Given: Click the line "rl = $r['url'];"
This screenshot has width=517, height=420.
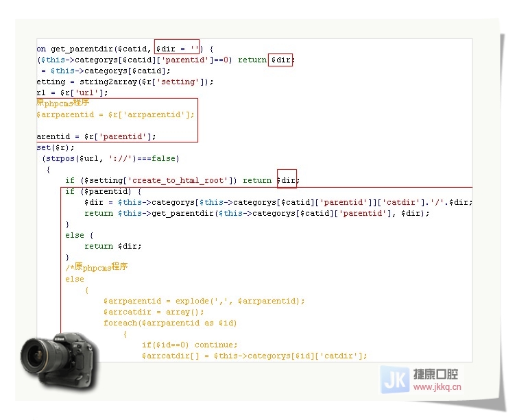Looking at the screenshot, I should (x=72, y=93).
